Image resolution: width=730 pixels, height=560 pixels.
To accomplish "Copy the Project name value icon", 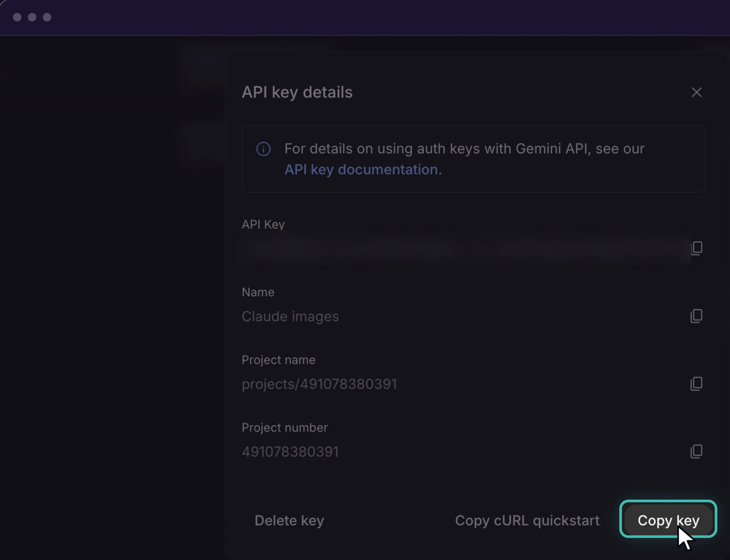I will [x=696, y=384].
